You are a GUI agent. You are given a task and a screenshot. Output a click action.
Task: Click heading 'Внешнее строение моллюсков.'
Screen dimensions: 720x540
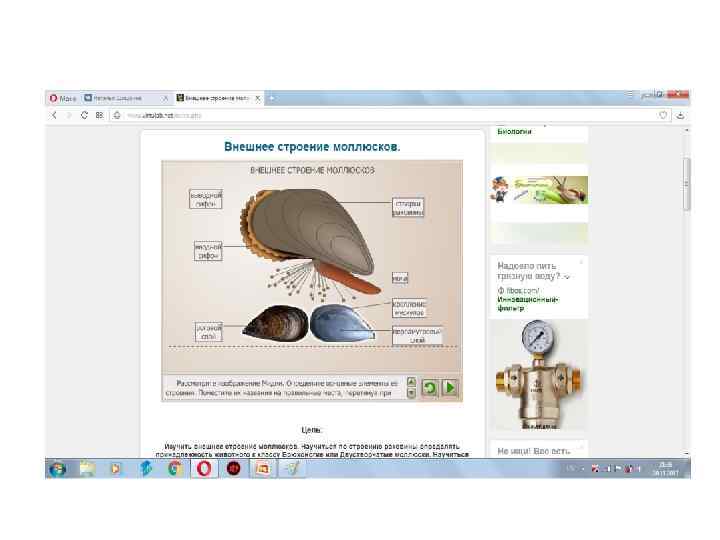pos(312,146)
